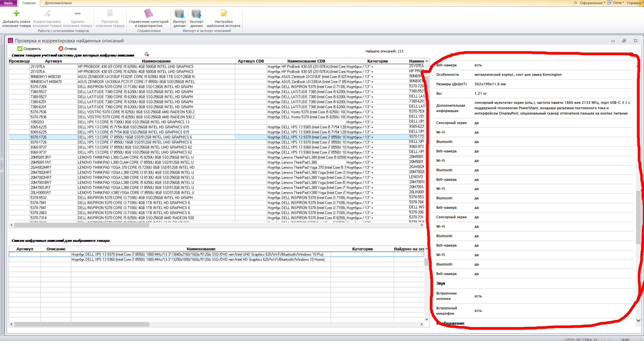
Task: Select the ASUS ZENBOOK UX310UF row
Action: pyautogui.click(x=217, y=77)
